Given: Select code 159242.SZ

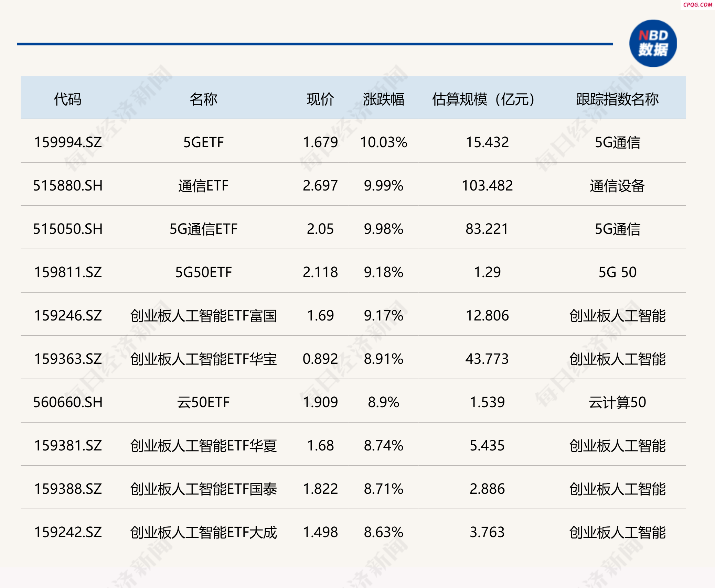Looking at the screenshot, I should [68, 532].
